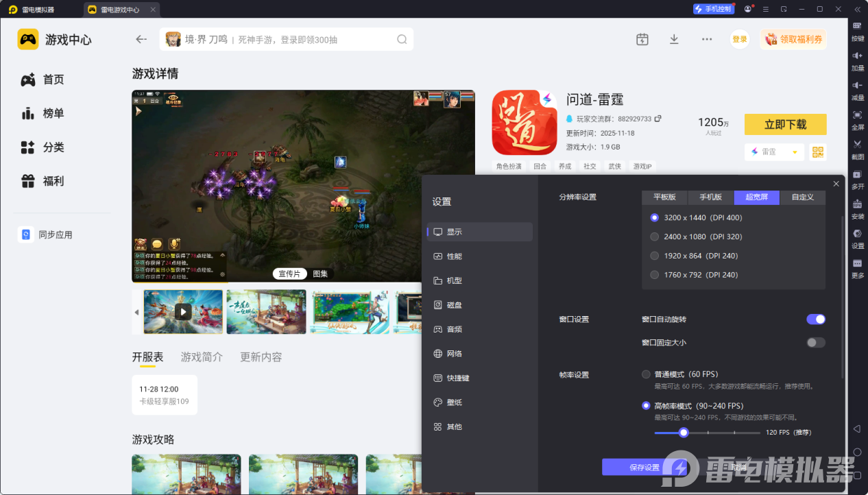Collapse the settings panel with the X
Screen dimensions: 868x495
[836, 184]
